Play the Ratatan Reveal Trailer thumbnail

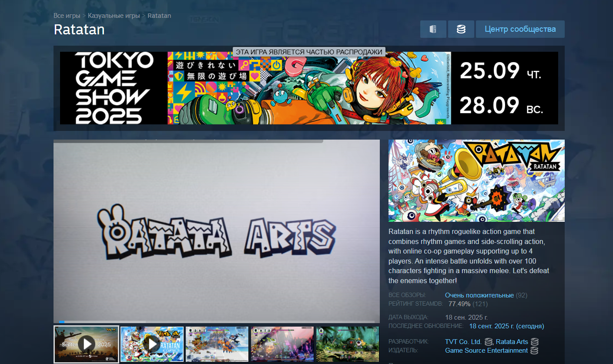(152, 344)
